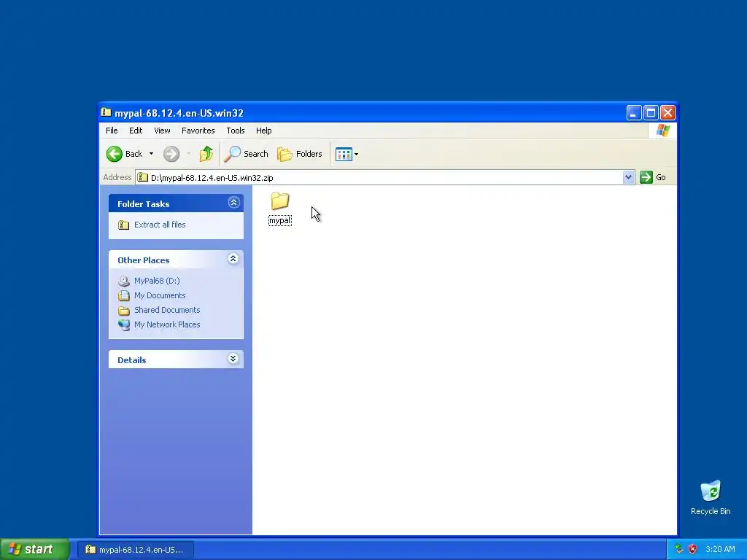The image size is (747, 560).
Task: Open the Recycle Bin desktop icon
Action: tap(711, 498)
